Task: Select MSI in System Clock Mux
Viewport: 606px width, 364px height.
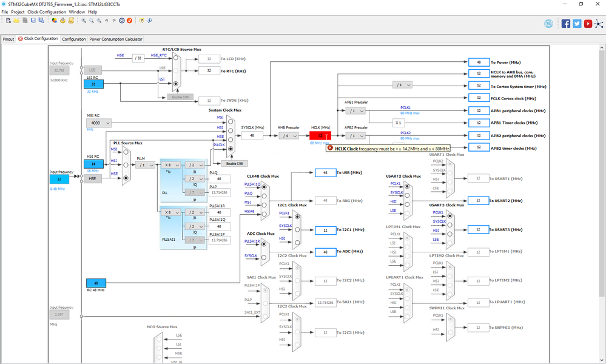Action: (x=231, y=121)
